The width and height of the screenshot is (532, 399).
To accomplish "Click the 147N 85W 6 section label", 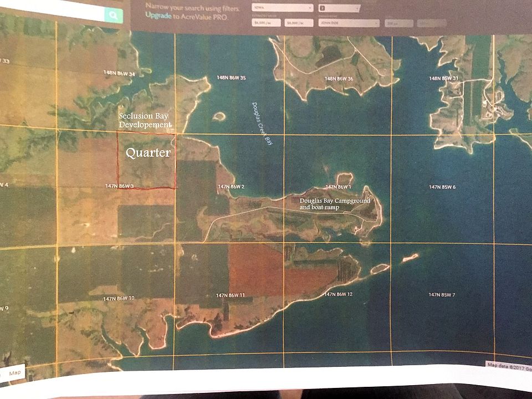I will click(x=442, y=187).
